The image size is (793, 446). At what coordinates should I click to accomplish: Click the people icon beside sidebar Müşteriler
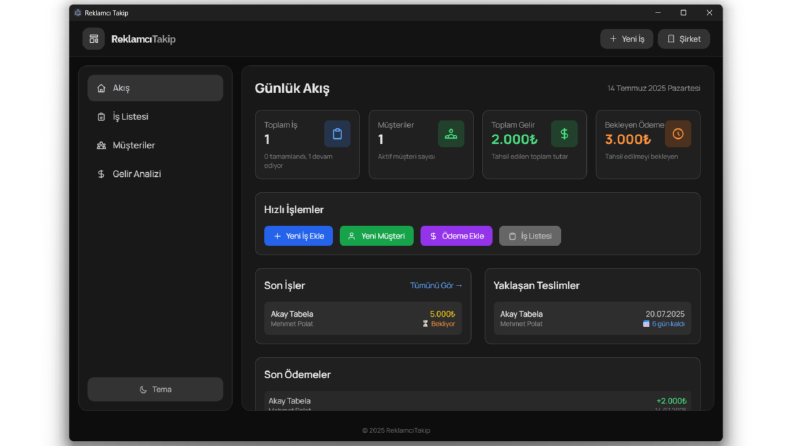tap(101, 146)
